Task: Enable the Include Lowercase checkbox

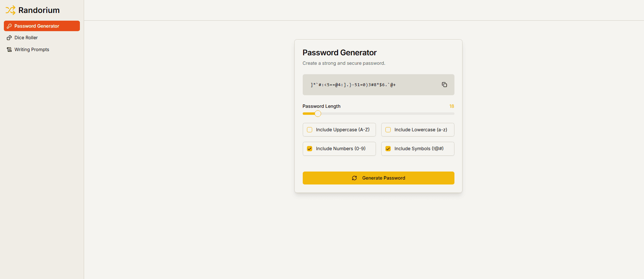Action: (x=388, y=130)
